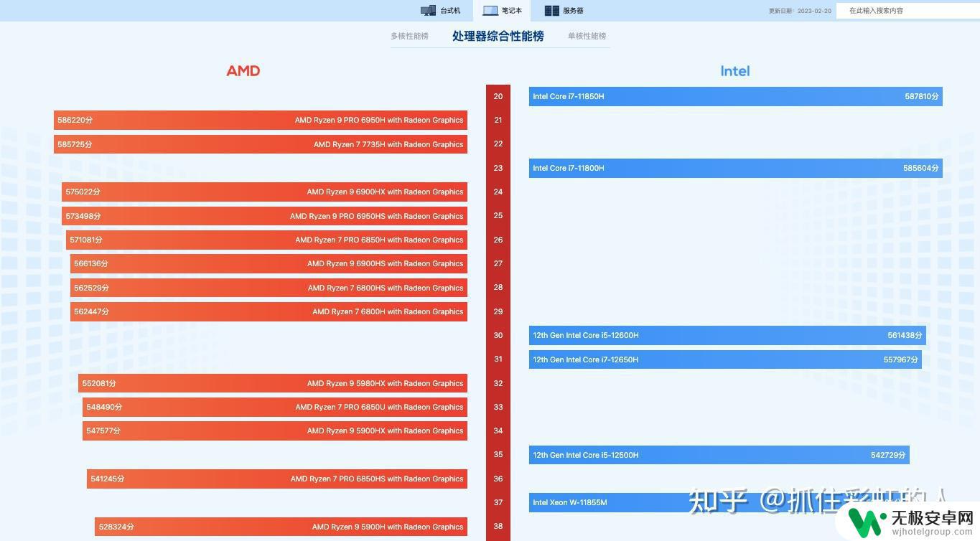Click rank number 30 in center column
Image resolution: width=980 pixels, height=541 pixels.
tap(498, 335)
